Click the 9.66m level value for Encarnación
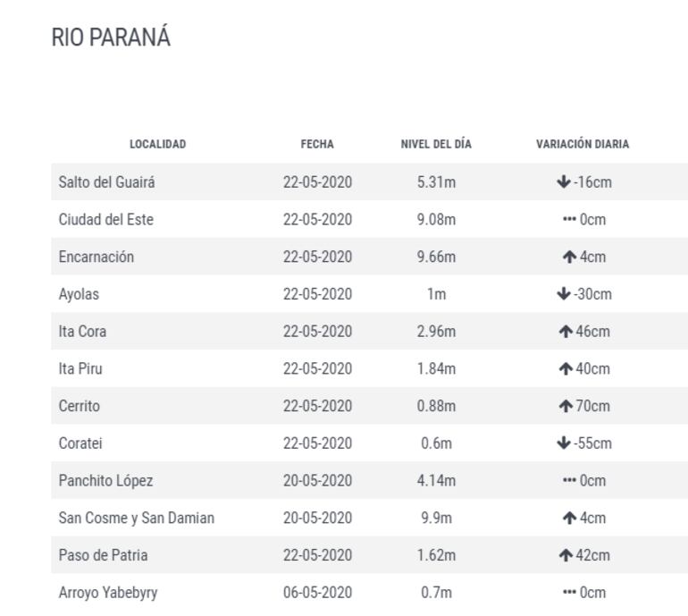 [x=436, y=257]
